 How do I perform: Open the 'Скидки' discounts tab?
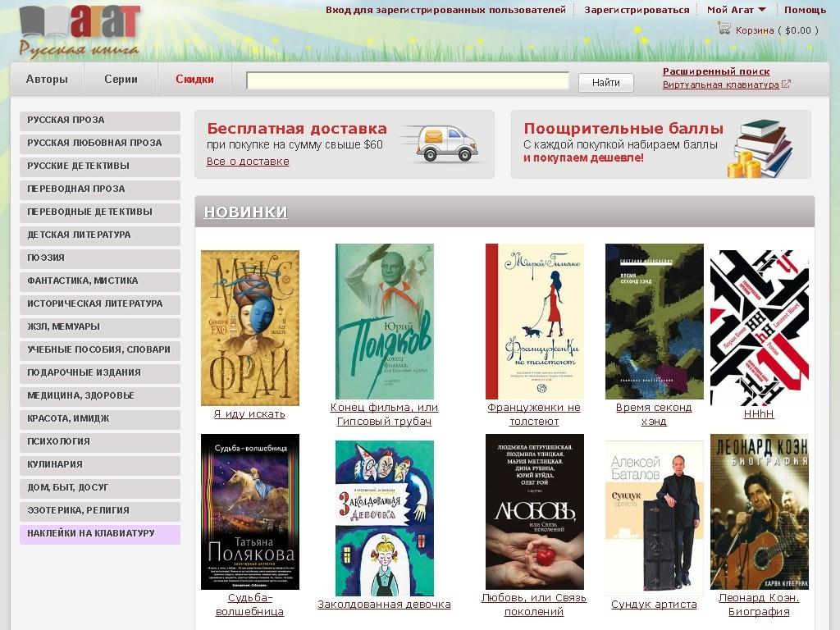[194, 80]
